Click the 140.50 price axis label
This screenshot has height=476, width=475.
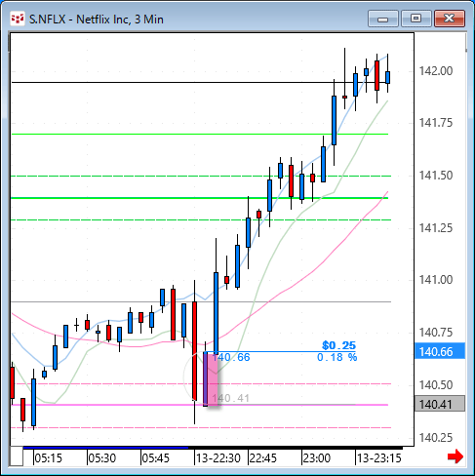coord(436,385)
